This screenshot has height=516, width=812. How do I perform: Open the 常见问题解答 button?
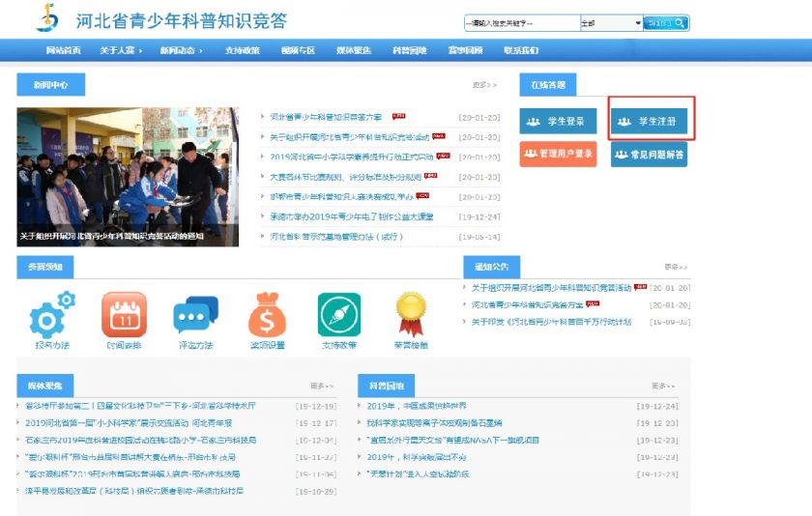[650, 154]
